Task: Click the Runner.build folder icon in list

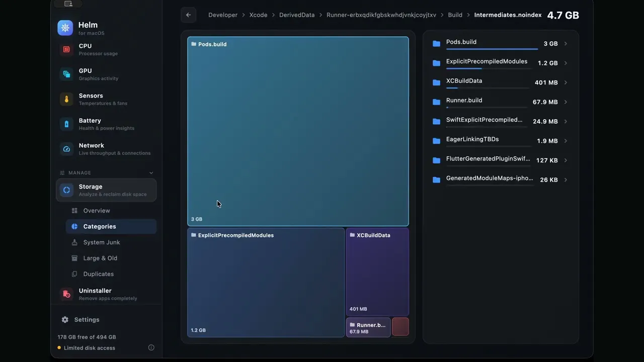Action: click(x=436, y=102)
